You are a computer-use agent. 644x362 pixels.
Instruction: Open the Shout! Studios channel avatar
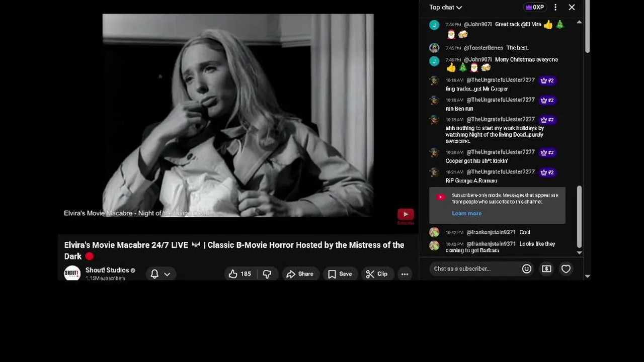72,273
